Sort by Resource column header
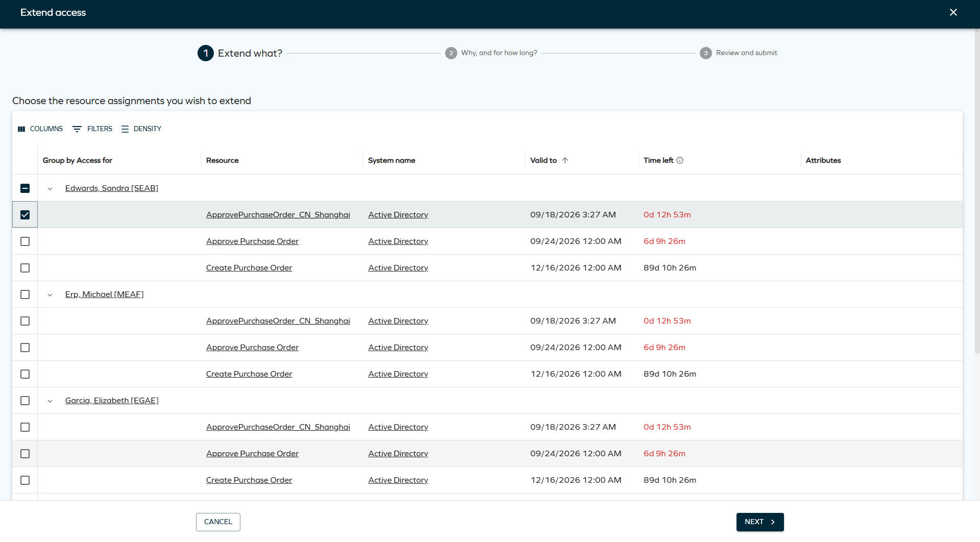Screen dimensions: 980x542 (223, 160)
